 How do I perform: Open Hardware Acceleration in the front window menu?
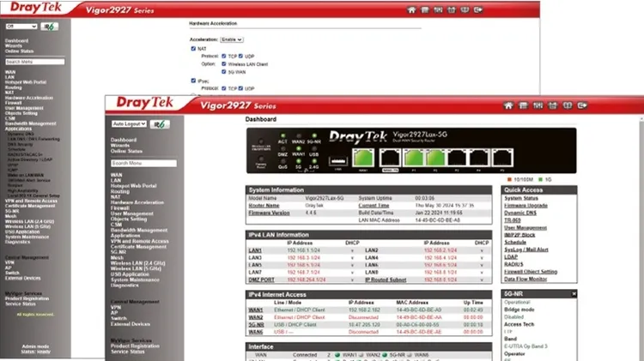pos(137,202)
